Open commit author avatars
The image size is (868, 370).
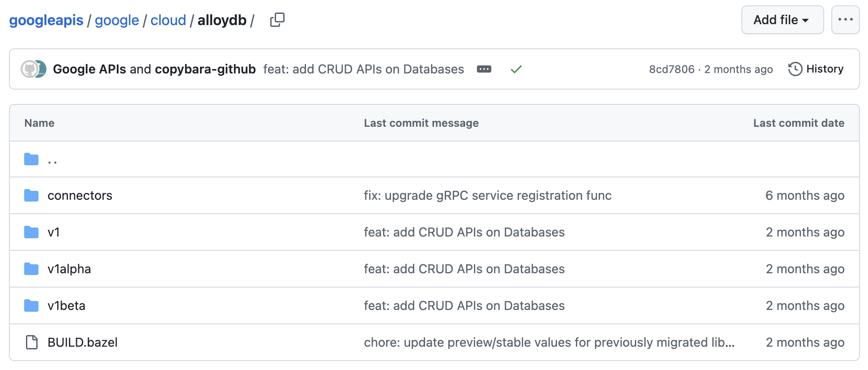click(x=34, y=69)
